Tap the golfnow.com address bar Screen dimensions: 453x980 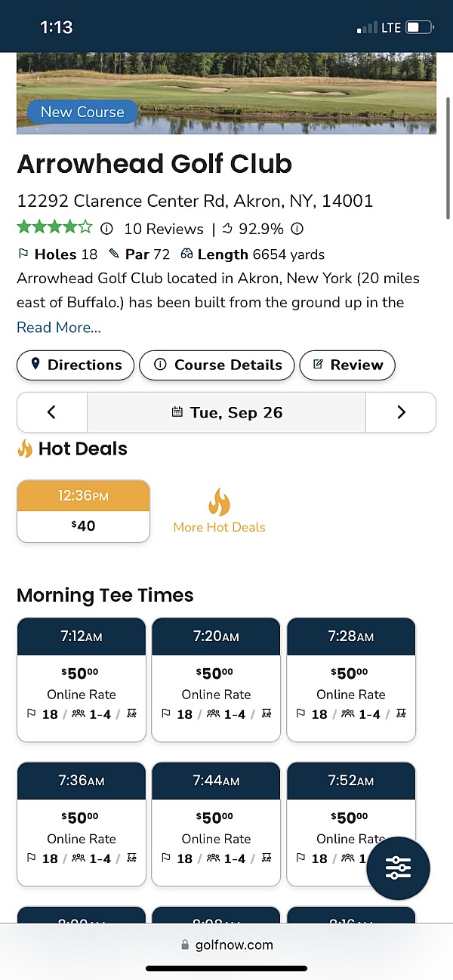(x=226, y=945)
